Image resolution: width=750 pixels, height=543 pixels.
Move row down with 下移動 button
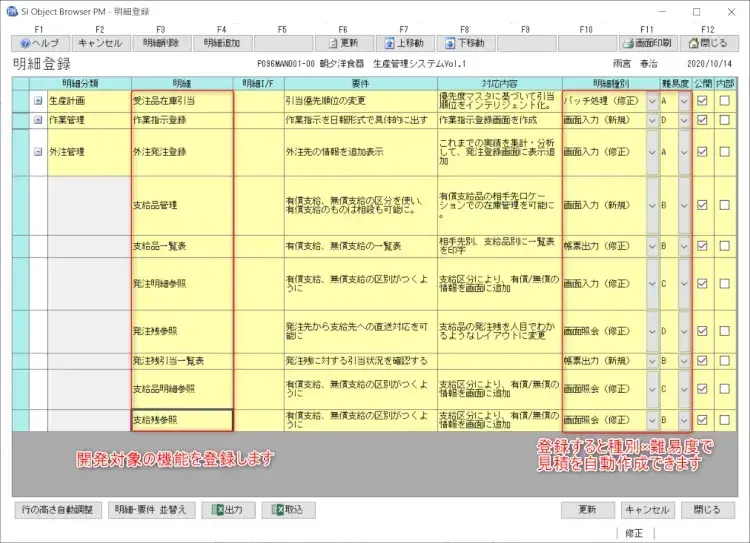[x=466, y=43]
